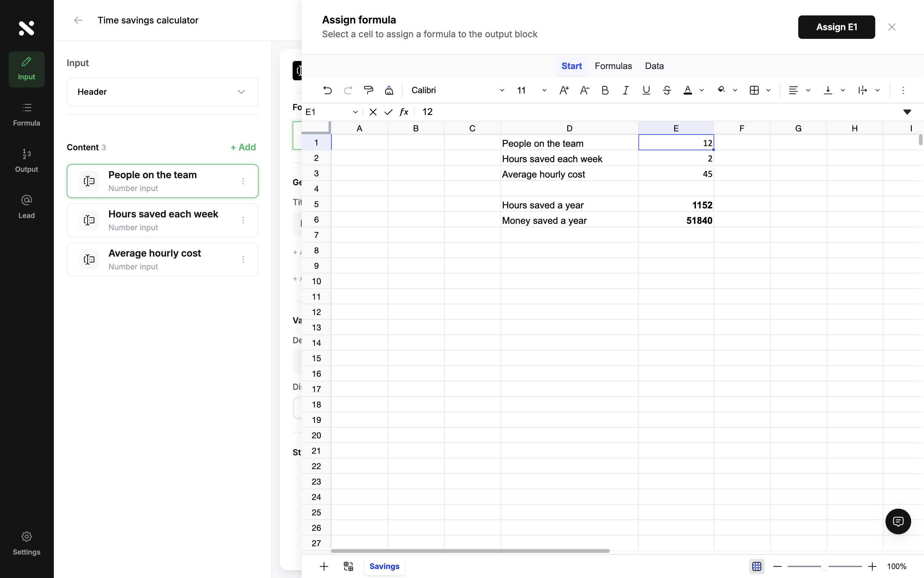Click the app logo at the top of the sidebar
The height and width of the screenshot is (578, 924).
tap(26, 28)
